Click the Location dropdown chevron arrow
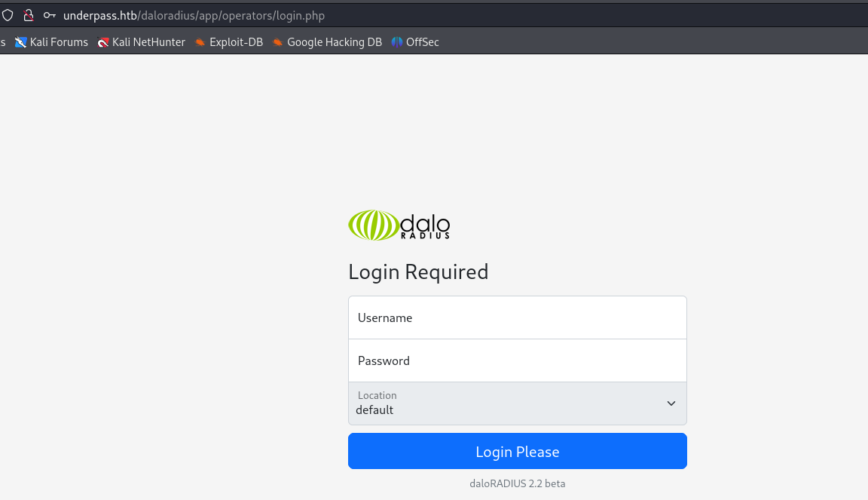This screenshot has height=500, width=868. [671, 403]
